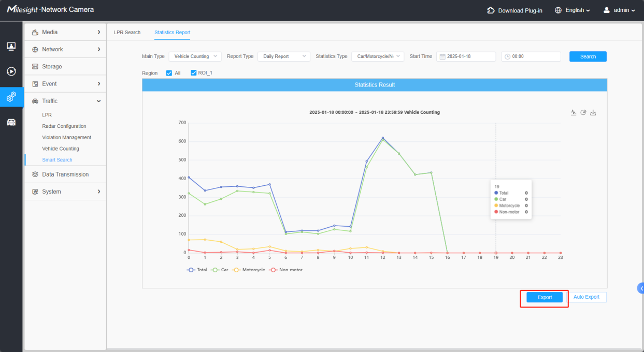This screenshot has width=644, height=352.
Task: Toggle Car series in chart legend
Action: [x=220, y=270]
